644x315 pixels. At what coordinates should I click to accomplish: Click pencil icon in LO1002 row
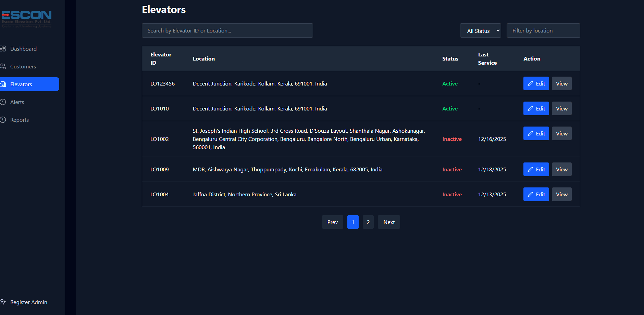[x=530, y=133]
